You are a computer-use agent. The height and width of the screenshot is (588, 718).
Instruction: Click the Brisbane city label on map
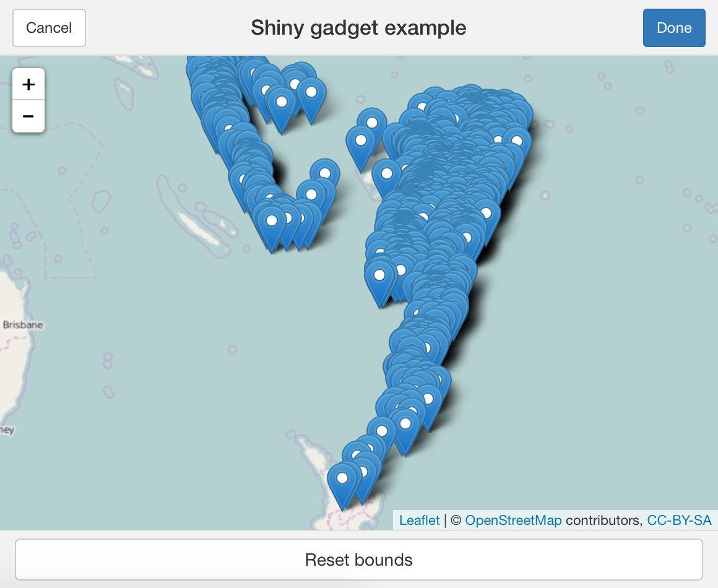pyautogui.click(x=23, y=325)
